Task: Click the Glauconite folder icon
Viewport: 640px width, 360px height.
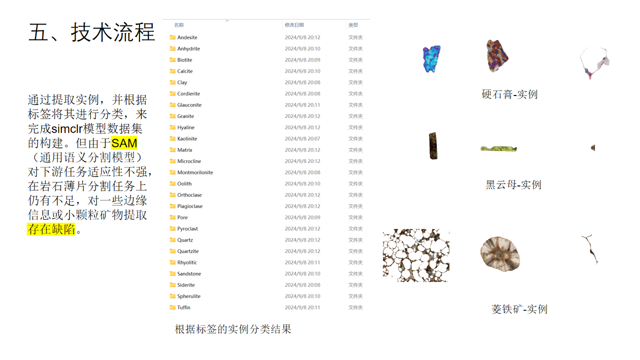Action: (173, 105)
